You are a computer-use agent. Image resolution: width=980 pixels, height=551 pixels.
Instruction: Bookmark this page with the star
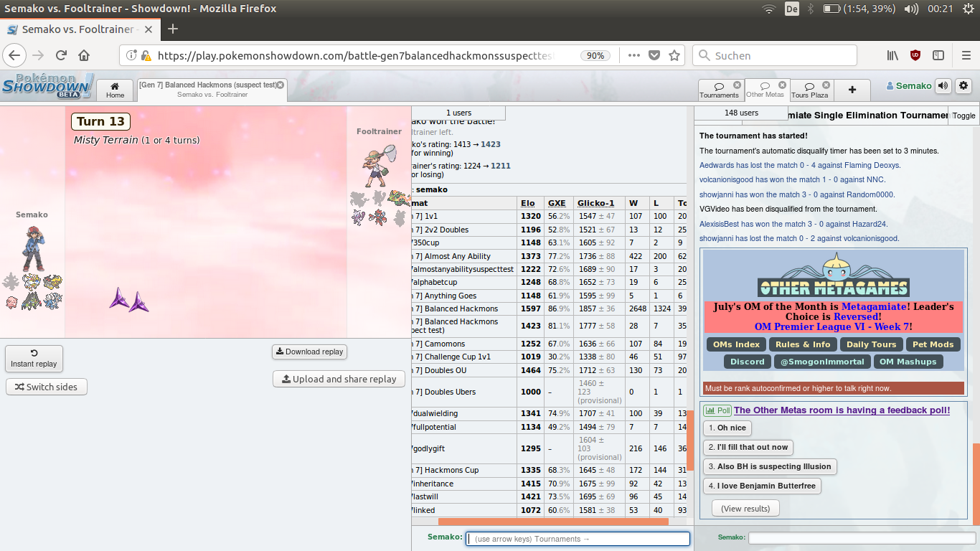tap(674, 55)
